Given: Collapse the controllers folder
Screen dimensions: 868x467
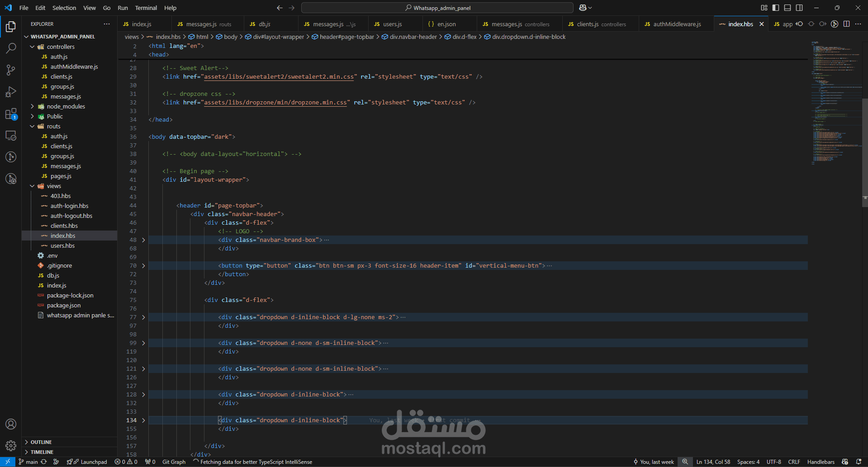Looking at the screenshot, I should pyautogui.click(x=32, y=47).
